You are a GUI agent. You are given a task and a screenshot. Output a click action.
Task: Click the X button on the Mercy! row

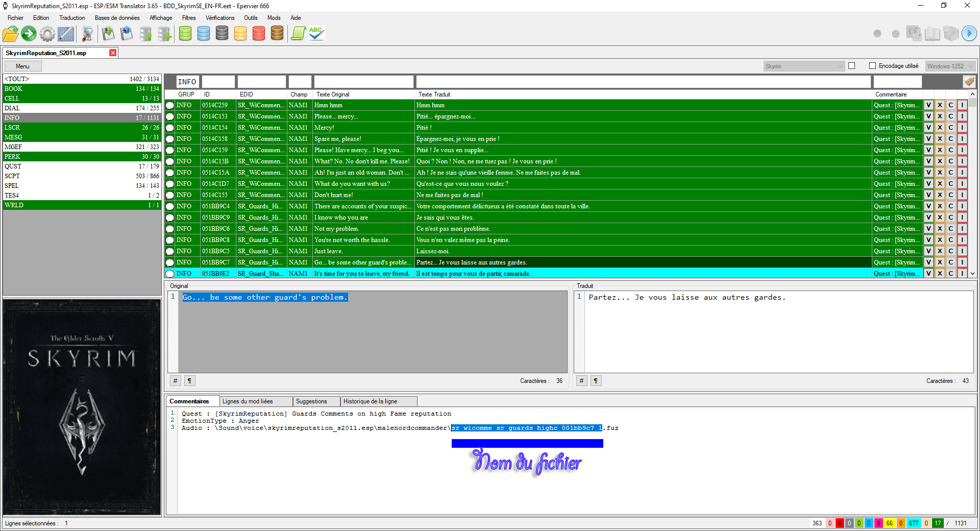point(940,128)
